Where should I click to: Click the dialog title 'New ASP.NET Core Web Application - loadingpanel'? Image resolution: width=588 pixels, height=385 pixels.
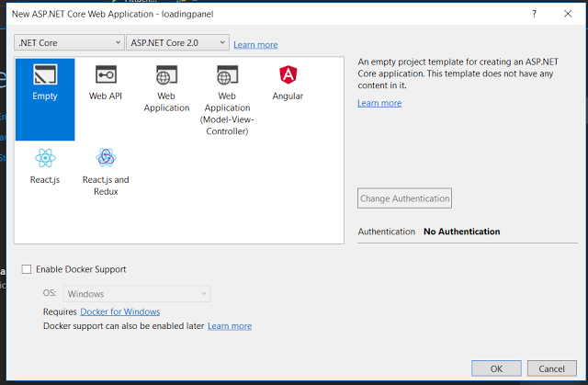pyautogui.click(x=112, y=15)
